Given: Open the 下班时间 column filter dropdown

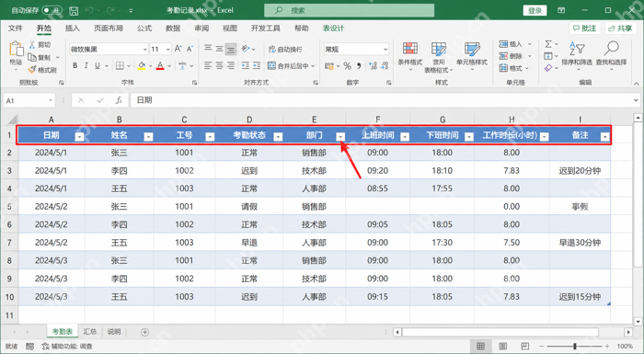Looking at the screenshot, I should [x=468, y=137].
